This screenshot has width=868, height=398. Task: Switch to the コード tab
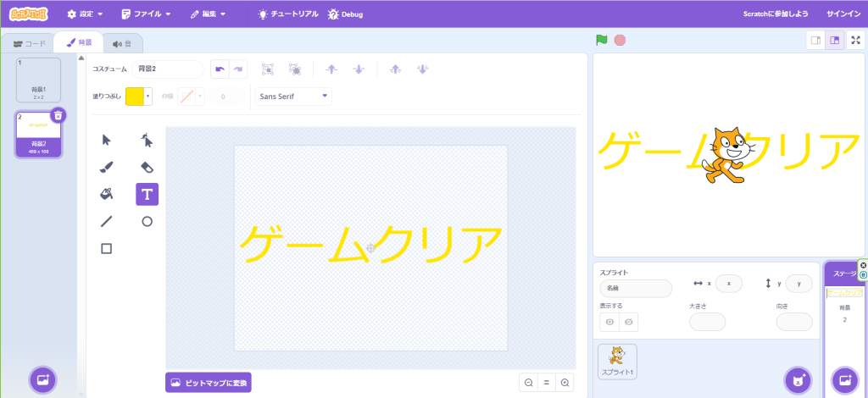29,43
